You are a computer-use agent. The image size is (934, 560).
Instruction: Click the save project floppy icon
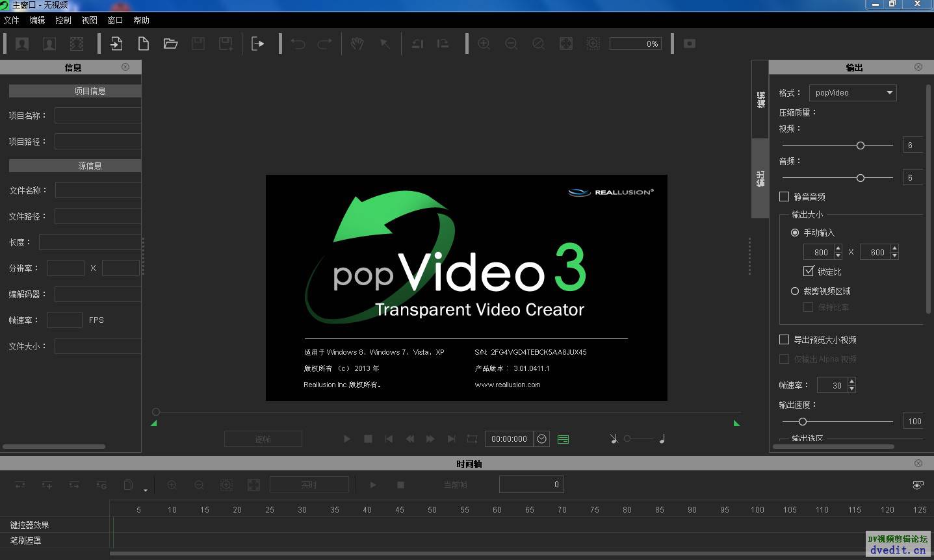tap(198, 44)
